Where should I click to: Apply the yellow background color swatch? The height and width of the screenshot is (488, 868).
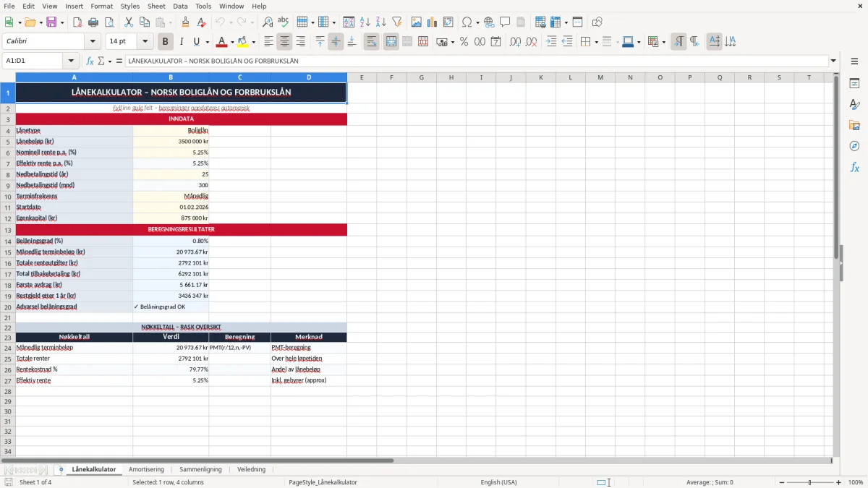243,42
